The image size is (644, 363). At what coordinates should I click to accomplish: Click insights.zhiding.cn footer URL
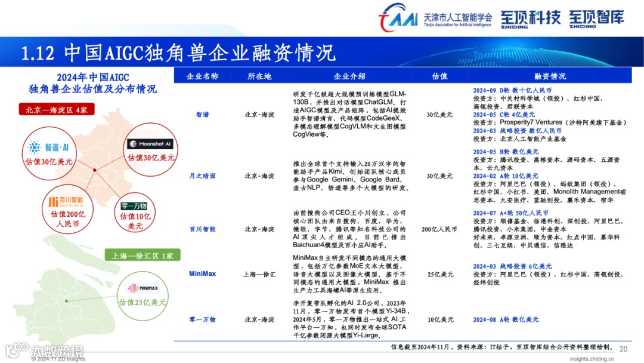click(592, 359)
